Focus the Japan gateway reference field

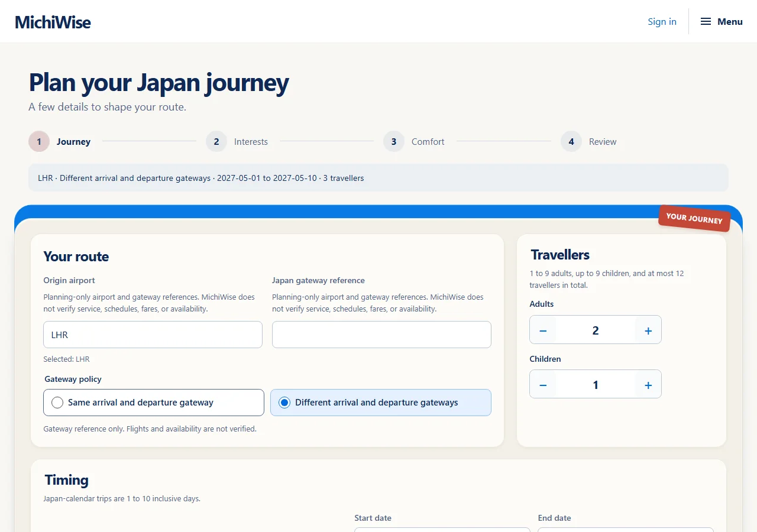[381, 335]
